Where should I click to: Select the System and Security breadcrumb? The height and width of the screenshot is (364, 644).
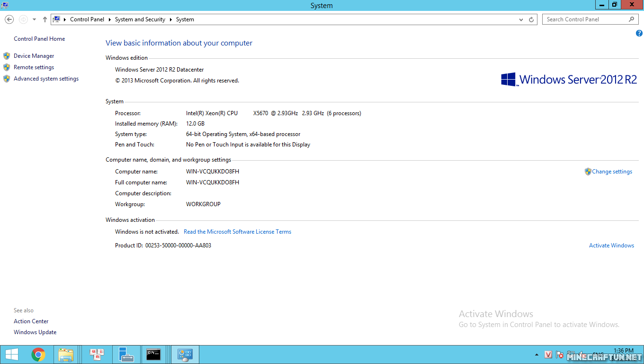(x=140, y=19)
